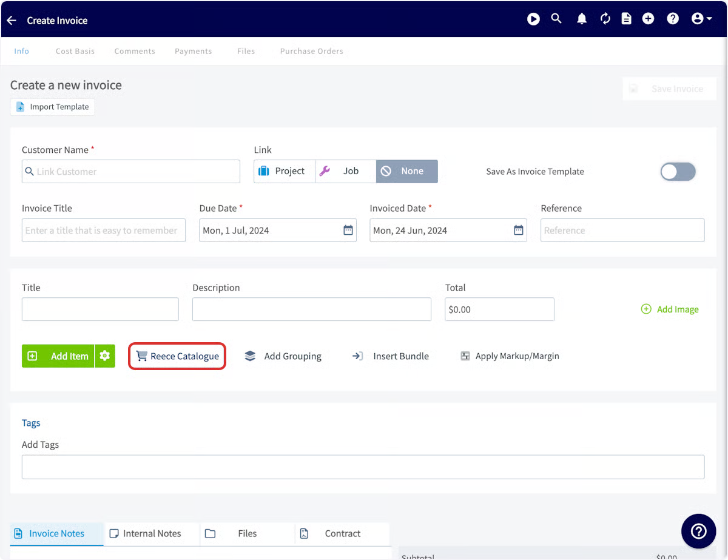728x560 pixels.
Task: Open the Cost Basis tab
Action: tap(75, 52)
